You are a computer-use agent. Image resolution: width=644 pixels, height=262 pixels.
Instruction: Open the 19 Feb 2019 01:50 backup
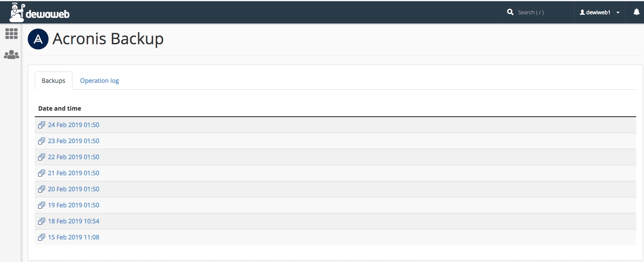pyautogui.click(x=74, y=205)
